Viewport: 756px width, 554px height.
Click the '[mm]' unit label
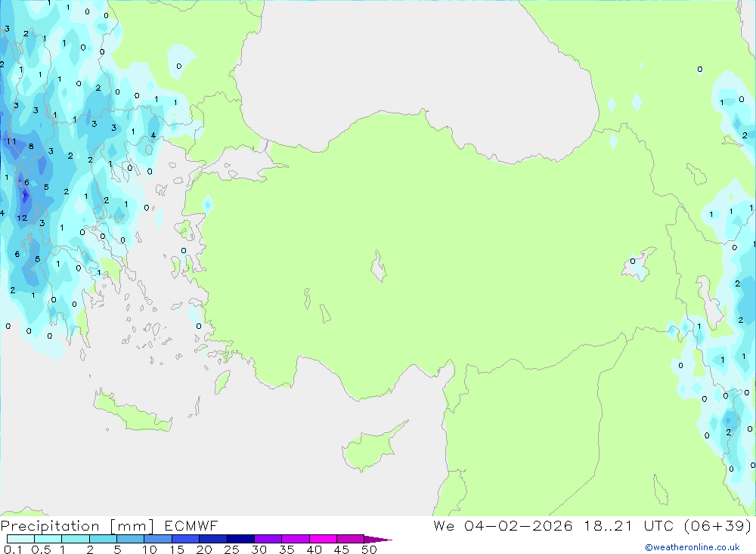point(132,526)
